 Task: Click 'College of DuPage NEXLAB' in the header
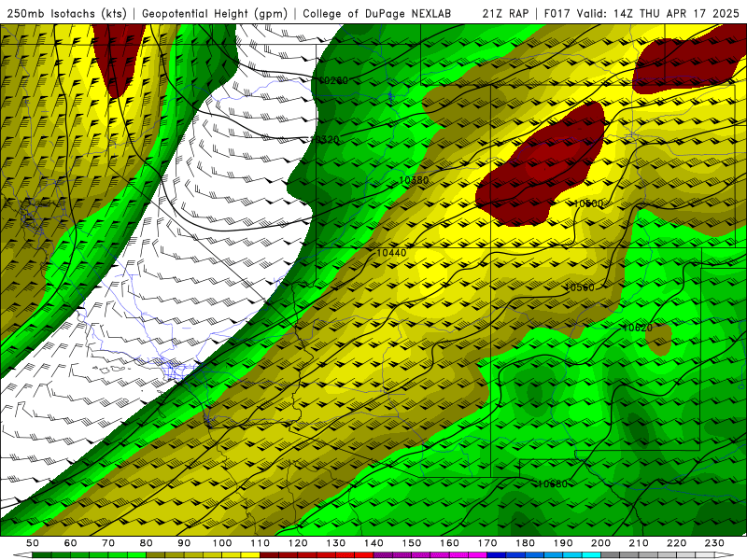(x=377, y=13)
